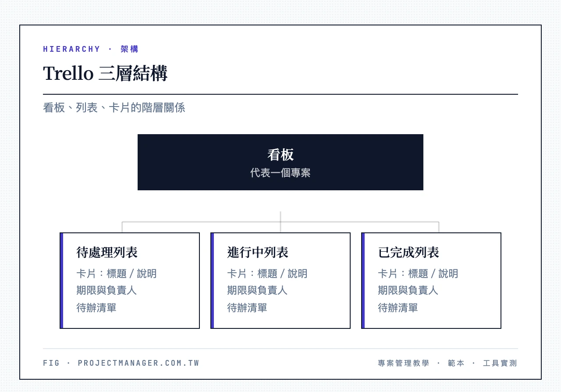Click '卡片：標題 / 說明' in 已完成列表 card
The width and height of the screenshot is (561, 392).
[418, 274]
